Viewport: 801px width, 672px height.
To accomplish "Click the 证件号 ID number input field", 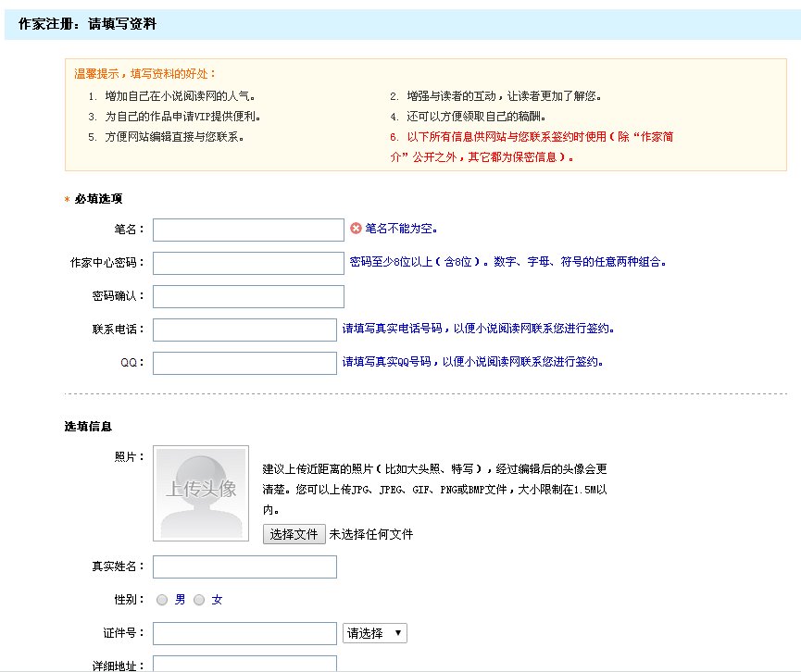I will click(244, 633).
